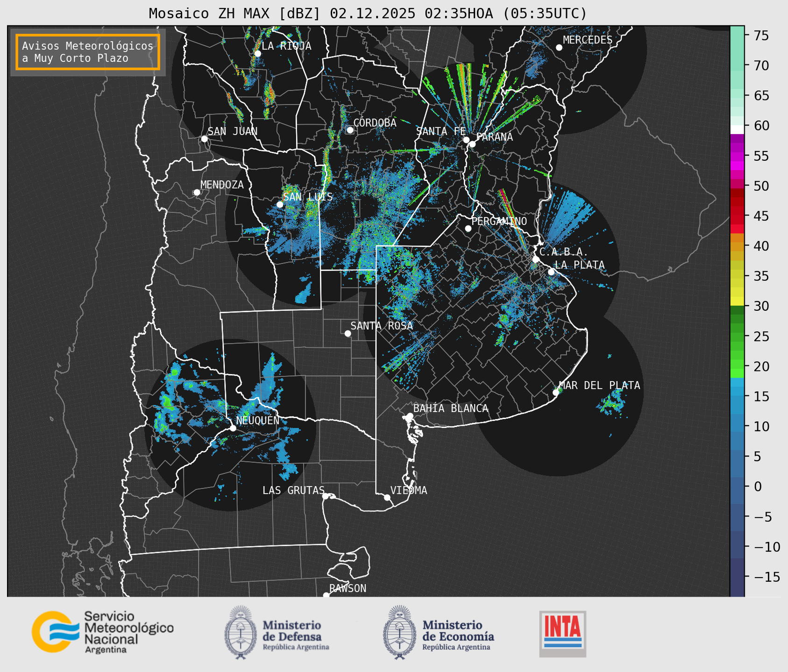Click the LA RIOJA city marker
Image resolution: width=788 pixels, height=672 pixels.
(257, 53)
